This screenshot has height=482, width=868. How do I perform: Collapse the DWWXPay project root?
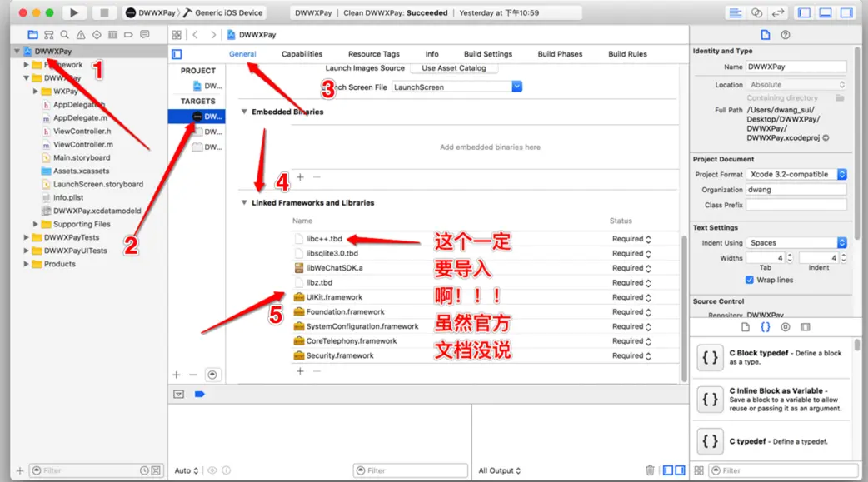[17, 51]
